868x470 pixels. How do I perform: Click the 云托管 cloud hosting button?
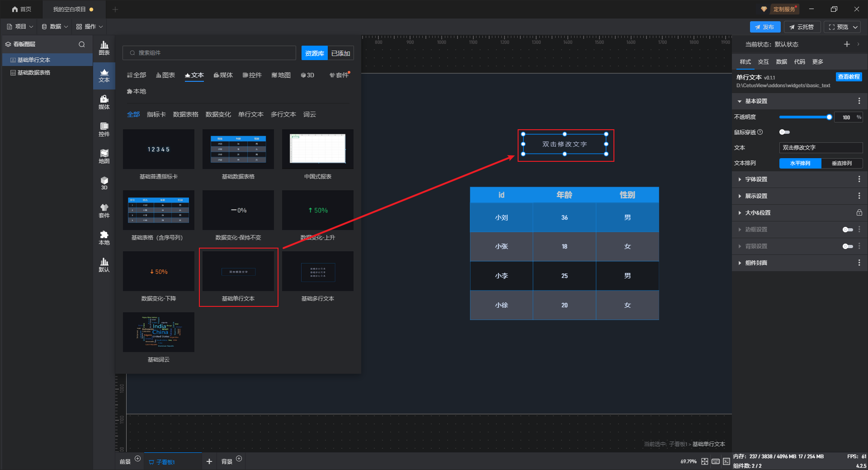(802, 27)
